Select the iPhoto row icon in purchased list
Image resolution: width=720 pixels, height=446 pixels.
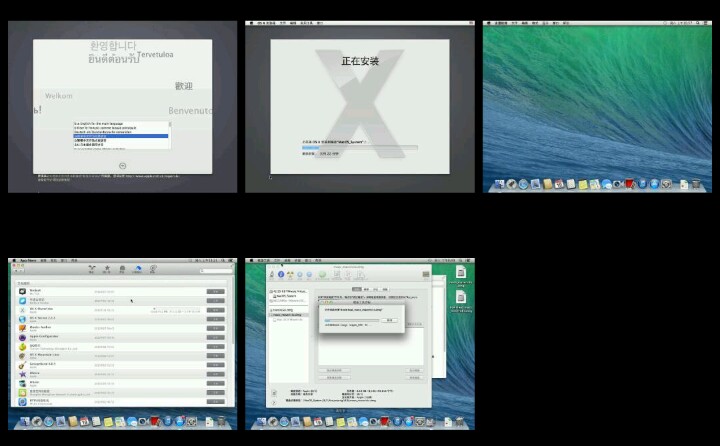pos(22,384)
